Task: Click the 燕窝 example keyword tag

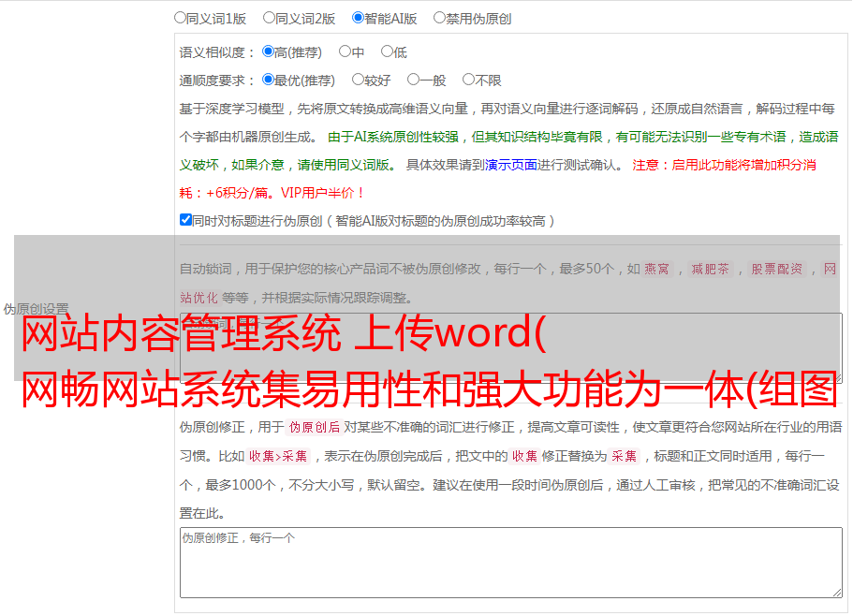Action: point(656,269)
